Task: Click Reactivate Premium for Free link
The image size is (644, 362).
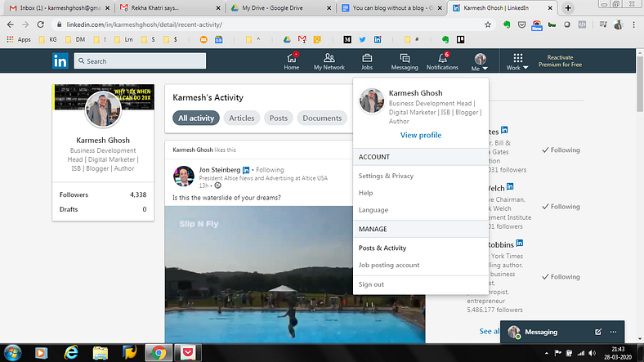Action: (x=560, y=60)
